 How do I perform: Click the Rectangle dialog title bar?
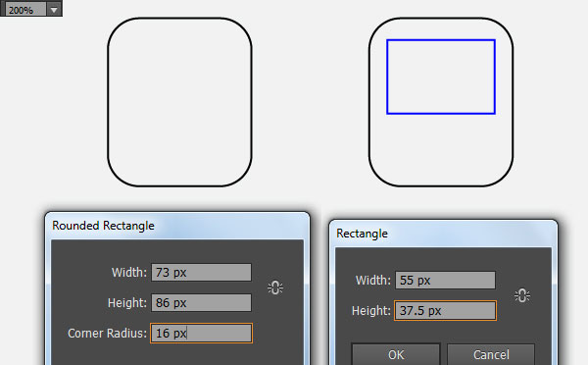coord(443,234)
